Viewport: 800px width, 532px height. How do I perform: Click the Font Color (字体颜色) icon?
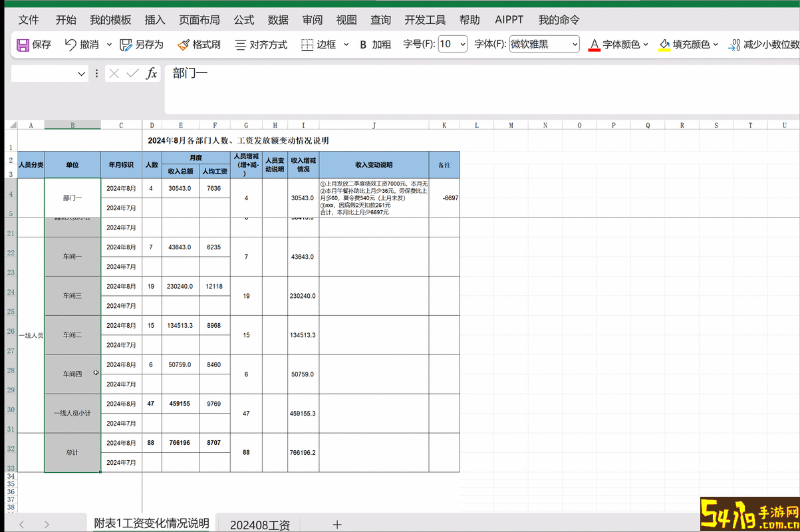pyautogui.click(x=595, y=45)
